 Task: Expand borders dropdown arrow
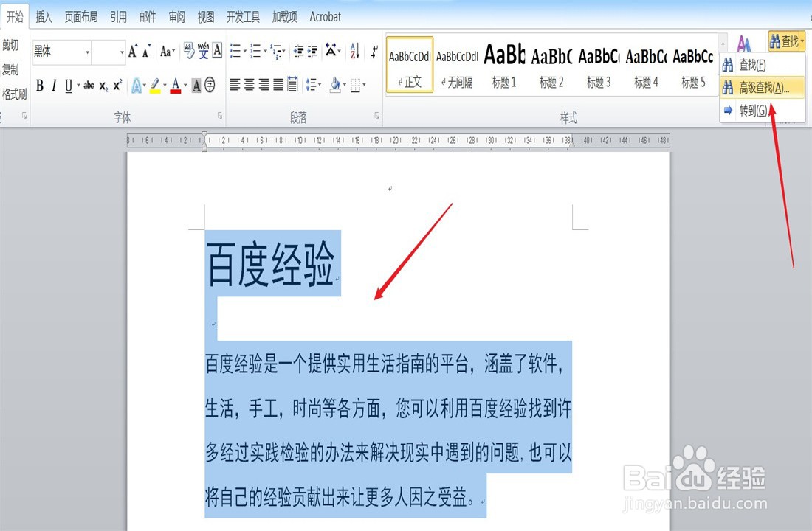(x=365, y=84)
